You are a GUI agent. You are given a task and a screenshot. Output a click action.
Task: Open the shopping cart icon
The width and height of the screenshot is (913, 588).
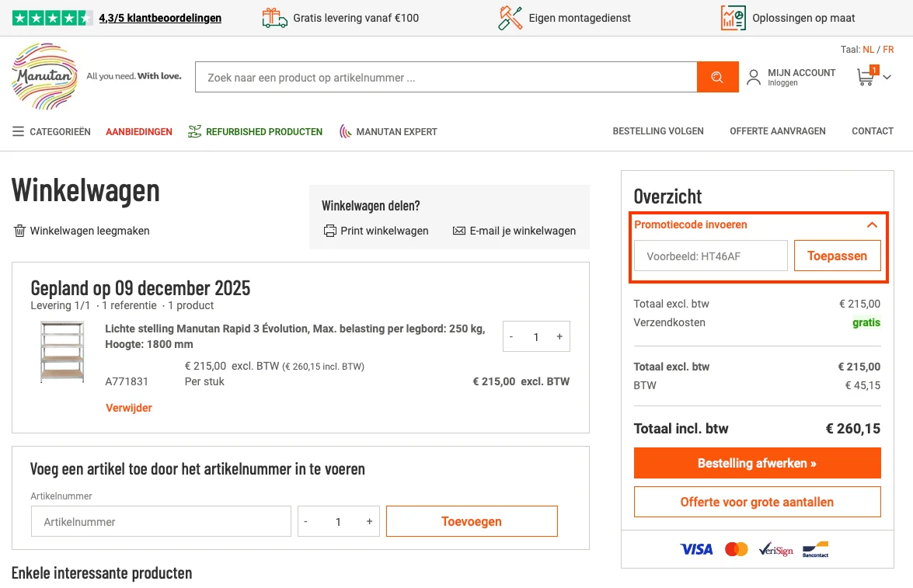[865, 76]
